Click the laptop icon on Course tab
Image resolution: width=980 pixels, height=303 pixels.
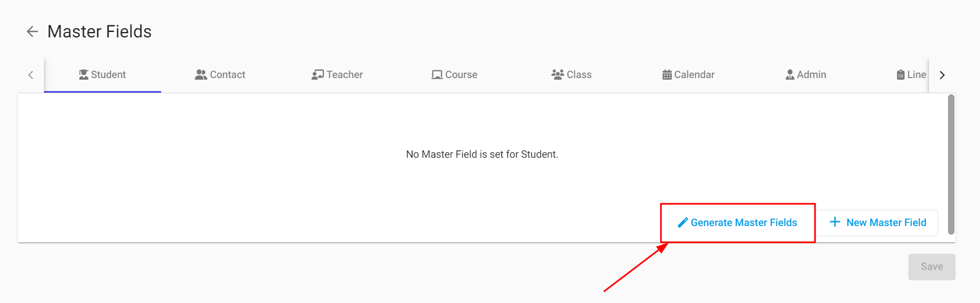(x=437, y=75)
